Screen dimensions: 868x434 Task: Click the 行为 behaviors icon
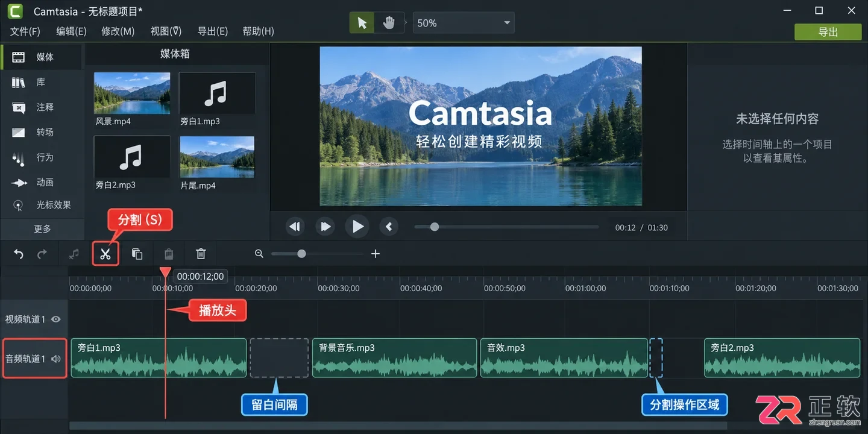(19, 159)
